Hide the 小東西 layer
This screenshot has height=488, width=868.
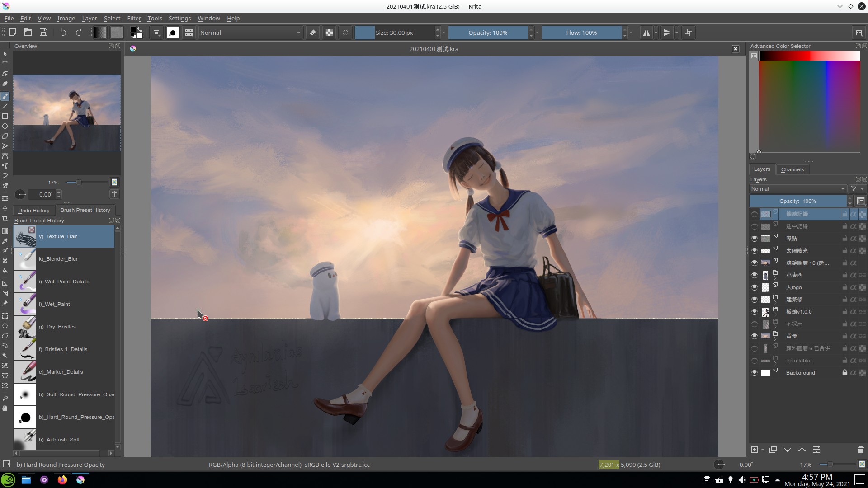click(754, 275)
